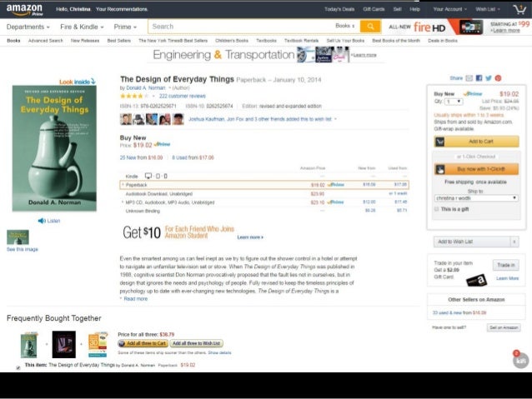The width and height of the screenshot is (532, 399).
Task: Open the shopping cart icon
Action: (x=519, y=9)
